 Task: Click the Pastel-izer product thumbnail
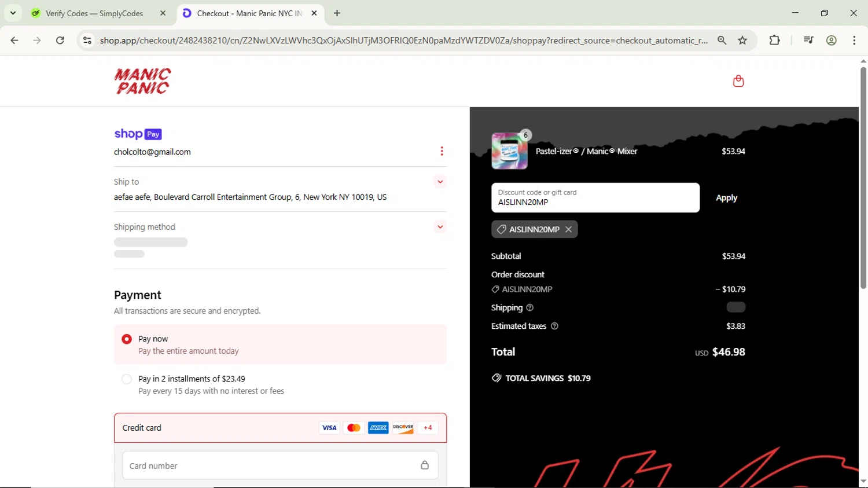point(509,151)
